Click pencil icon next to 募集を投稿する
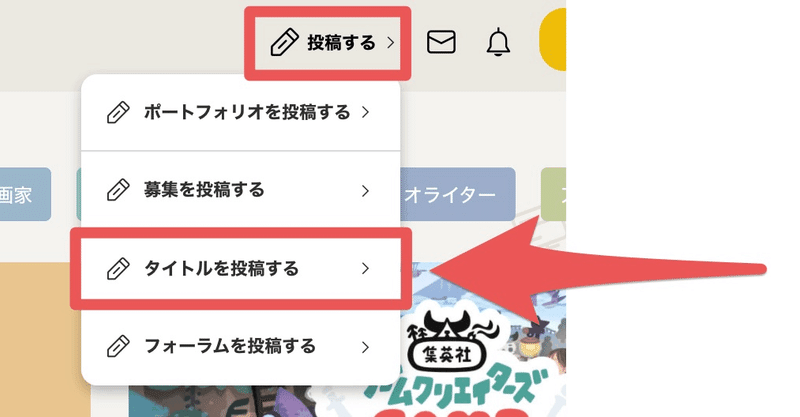 pos(118,190)
